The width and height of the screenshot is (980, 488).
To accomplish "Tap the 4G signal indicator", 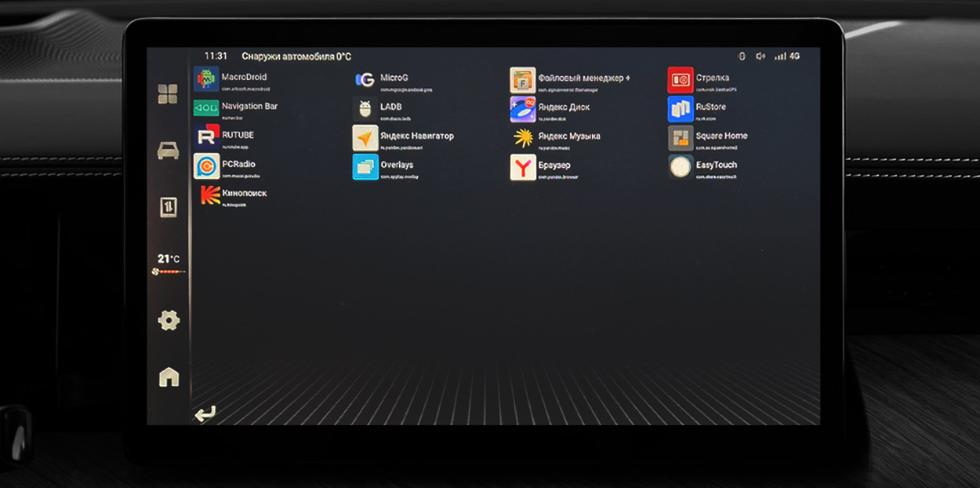I will [x=786, y=56].
